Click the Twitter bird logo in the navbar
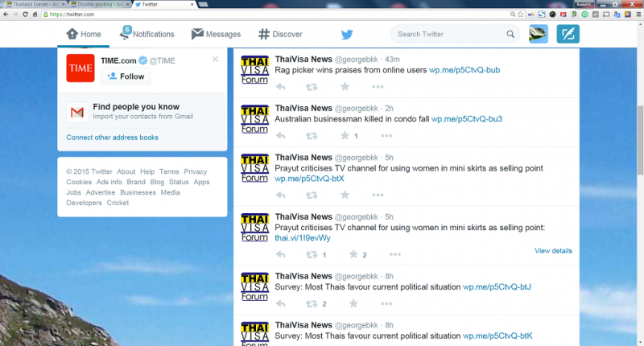Screen dimensions: 644x346 click(347, 35)
